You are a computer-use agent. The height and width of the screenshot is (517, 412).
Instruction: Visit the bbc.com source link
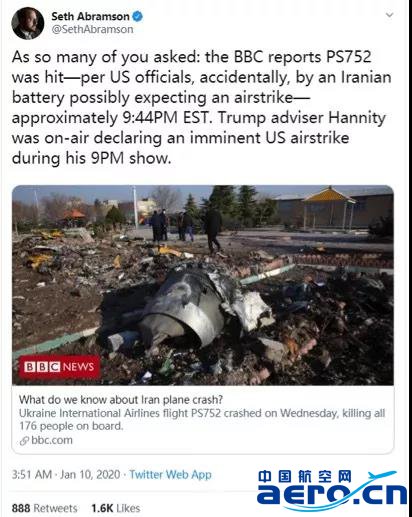(x=52, y=440)
